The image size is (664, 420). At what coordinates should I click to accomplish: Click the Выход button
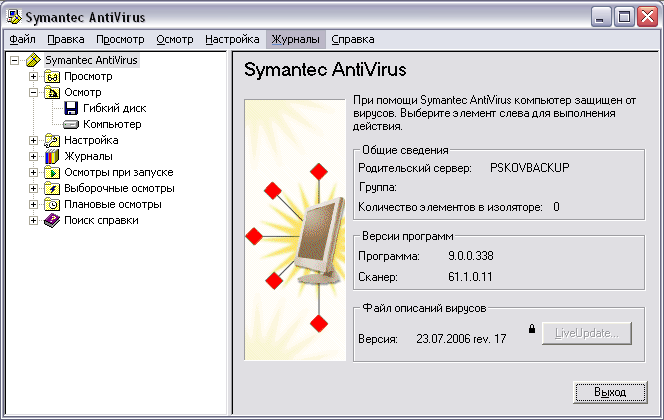coord(610,392)
